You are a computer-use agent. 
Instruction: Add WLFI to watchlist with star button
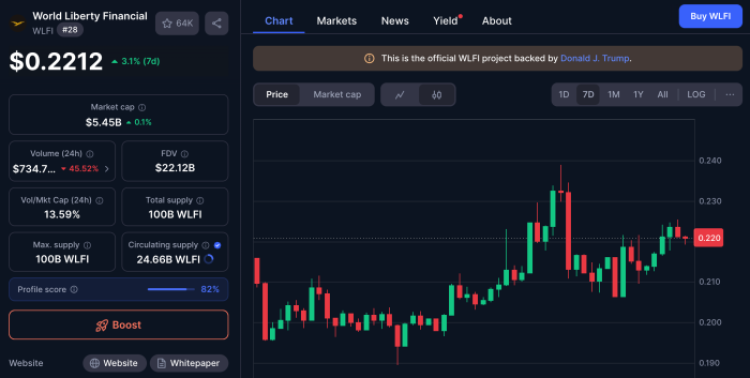coord(177,23)
